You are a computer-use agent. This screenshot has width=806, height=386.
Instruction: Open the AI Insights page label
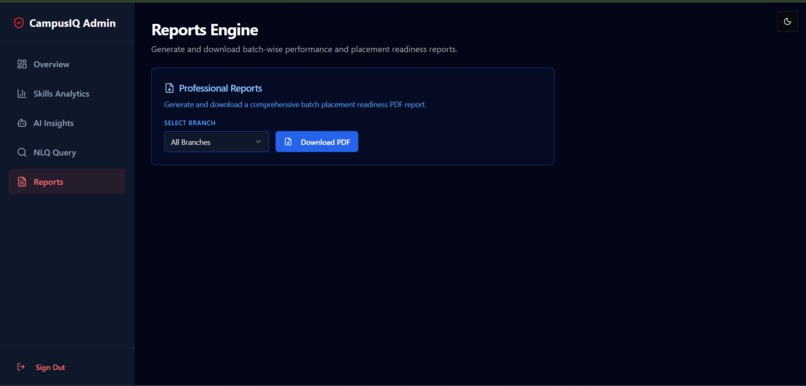click(53, 123)
